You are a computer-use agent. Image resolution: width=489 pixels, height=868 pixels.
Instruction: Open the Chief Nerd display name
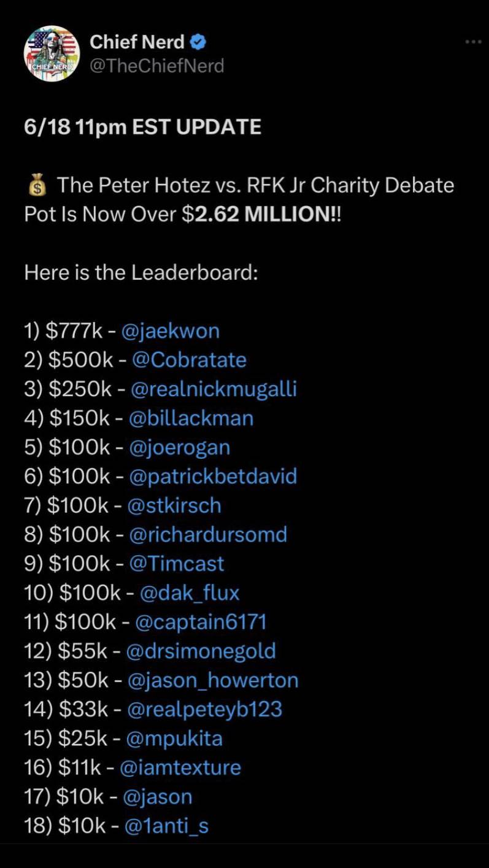(x=137, y=42)
